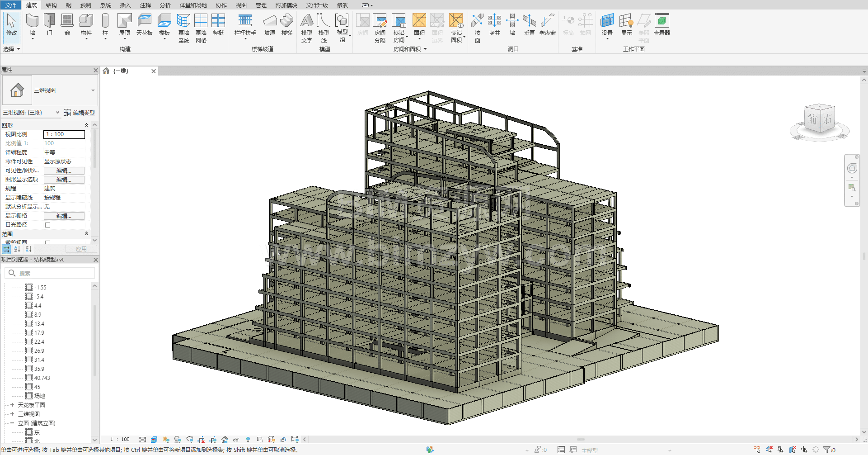Expand the 天花板平面 tree node
This screenshot has height=455, width=868.
coord(12,405)
